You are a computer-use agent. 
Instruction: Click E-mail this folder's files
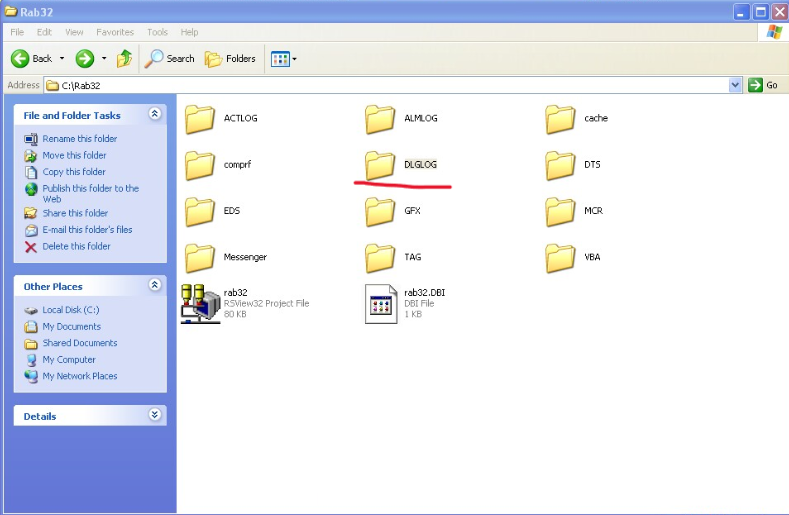click(87, 230)
